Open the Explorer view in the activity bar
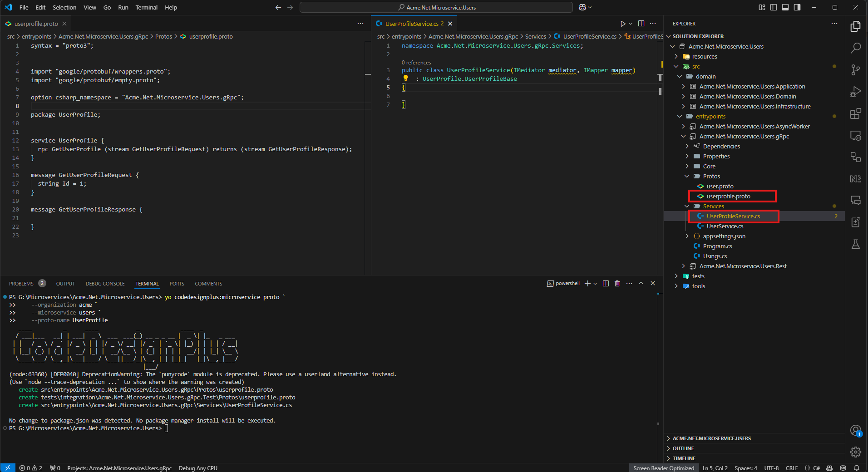 (x=856, y=26)
